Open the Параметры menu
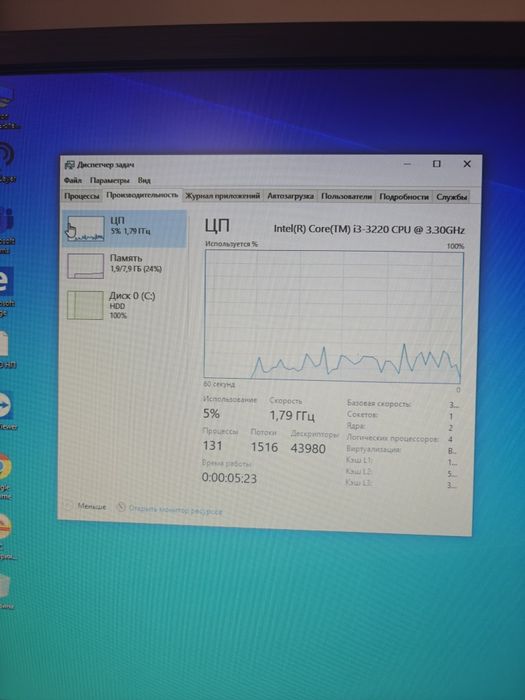 109,180
